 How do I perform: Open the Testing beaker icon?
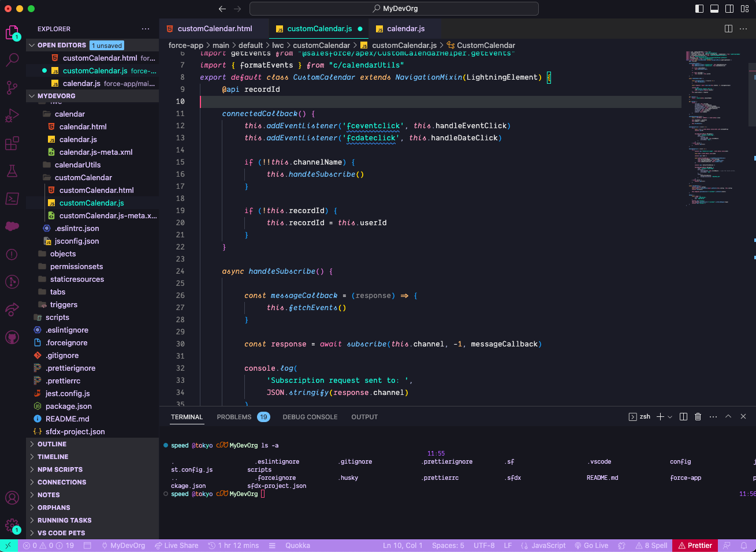click(x=12, y=170)
